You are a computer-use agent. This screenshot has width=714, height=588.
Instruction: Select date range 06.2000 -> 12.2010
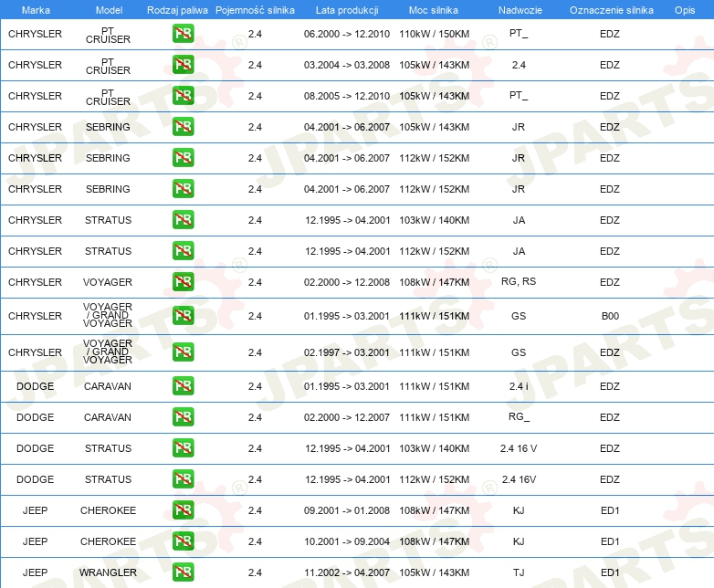point(347,34)
